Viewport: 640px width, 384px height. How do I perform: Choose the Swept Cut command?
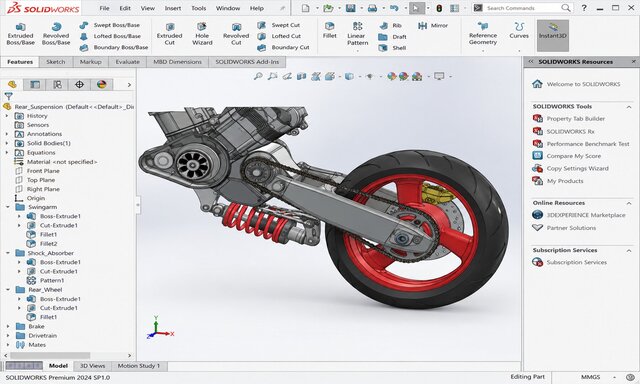279,25
